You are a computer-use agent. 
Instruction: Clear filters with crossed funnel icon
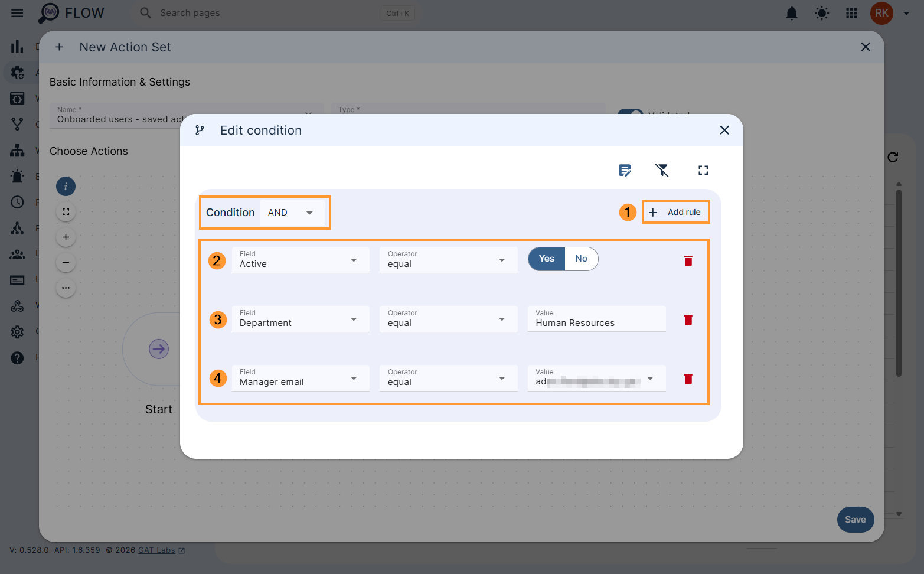pyautogui.click(x=662, y=170)
